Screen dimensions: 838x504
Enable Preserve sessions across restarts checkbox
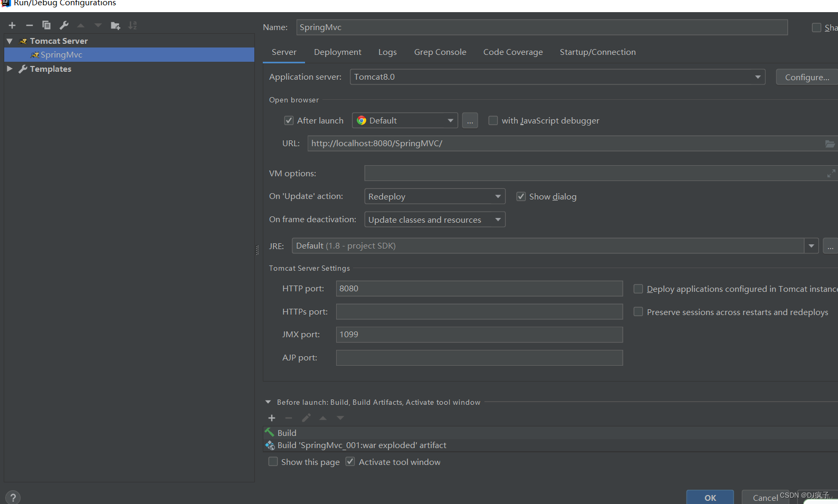pos(638,312)
